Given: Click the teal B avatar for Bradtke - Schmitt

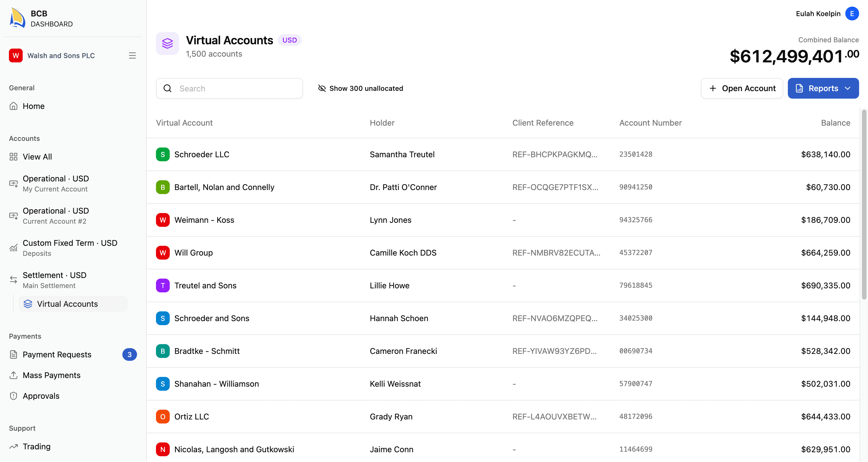Looking at the screenshot, I should pyautogui.click(x=163, y=351).
